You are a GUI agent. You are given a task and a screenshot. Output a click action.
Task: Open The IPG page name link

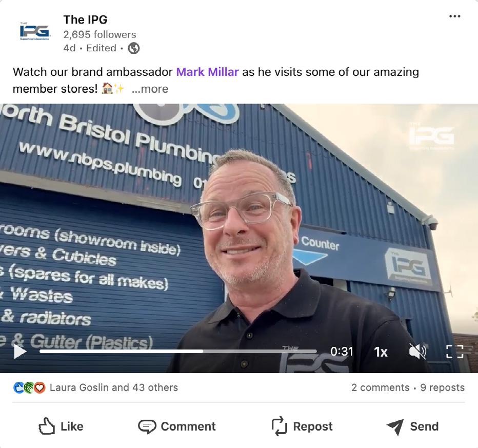click(85, 20)
